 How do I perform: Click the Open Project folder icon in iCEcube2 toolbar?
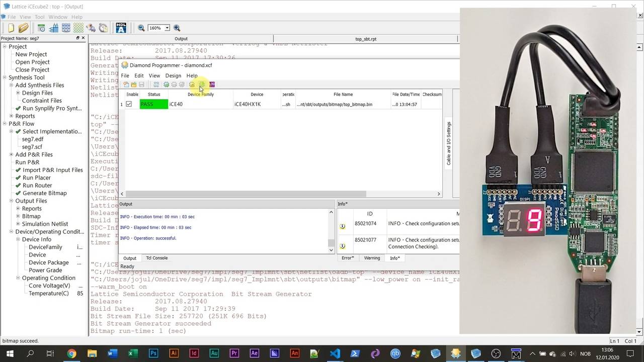(x=24, y=28)
